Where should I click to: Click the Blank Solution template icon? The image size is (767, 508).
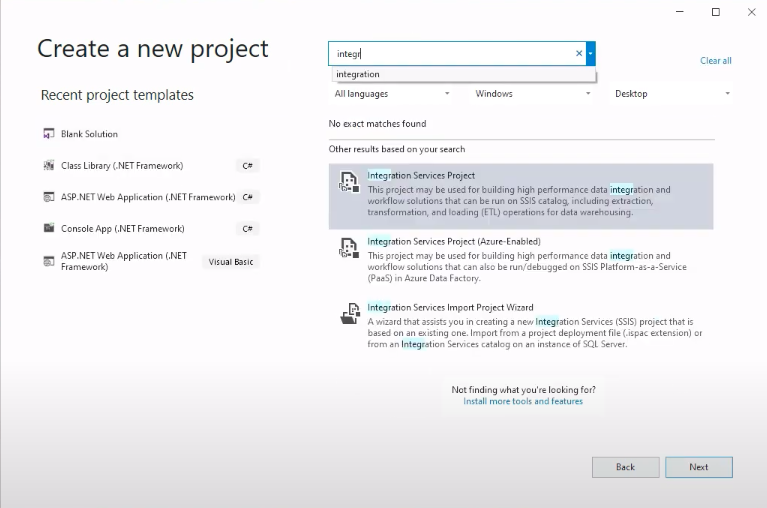pyautogui.click(x=48, y=133)
